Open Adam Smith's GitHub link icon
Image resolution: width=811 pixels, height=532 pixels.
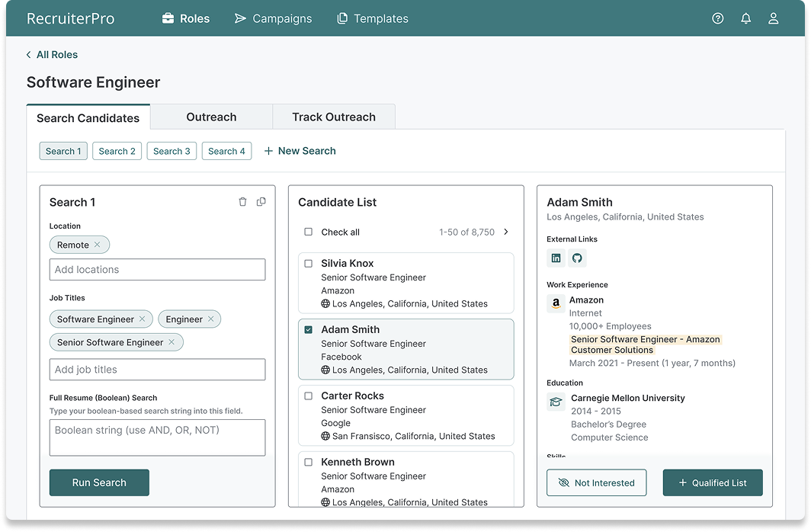tap(577, 258)
